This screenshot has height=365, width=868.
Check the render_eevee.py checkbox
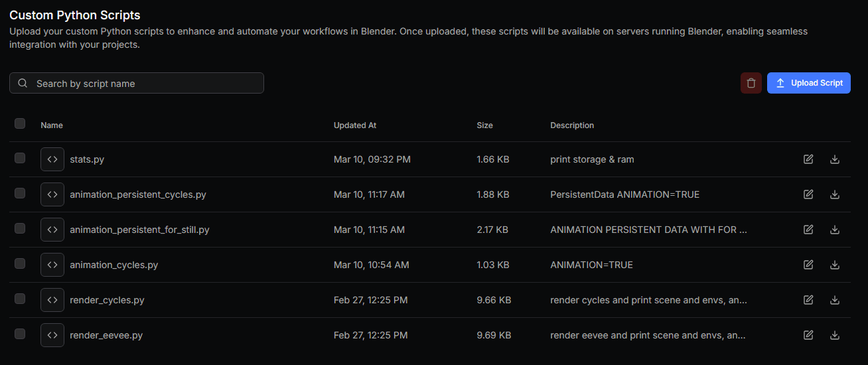pyautogui.click(x=20, y=334)
